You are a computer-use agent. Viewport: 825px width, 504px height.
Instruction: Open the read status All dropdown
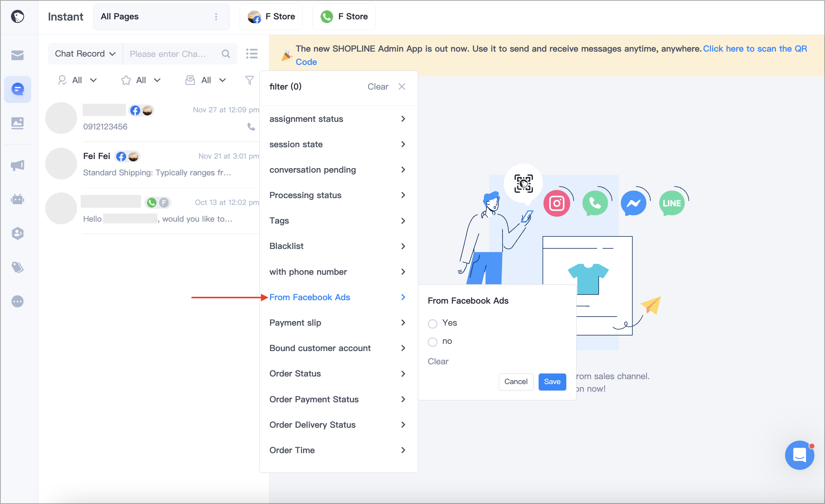205,80
